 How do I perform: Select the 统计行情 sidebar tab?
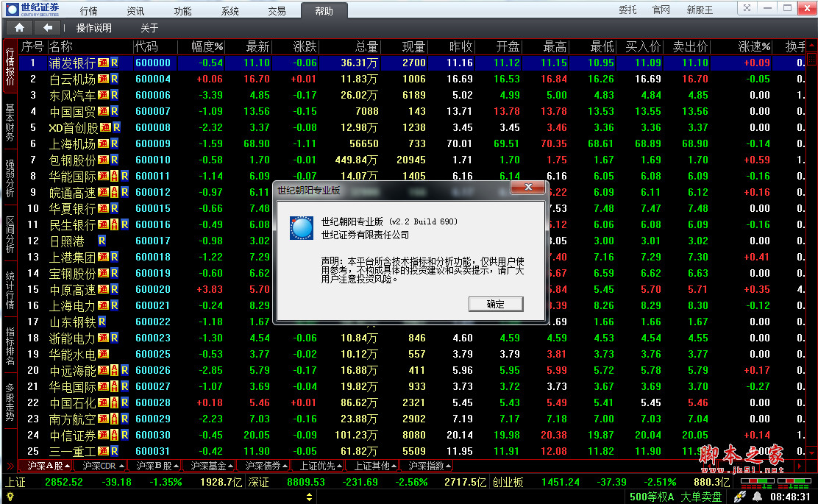[10, 290]
